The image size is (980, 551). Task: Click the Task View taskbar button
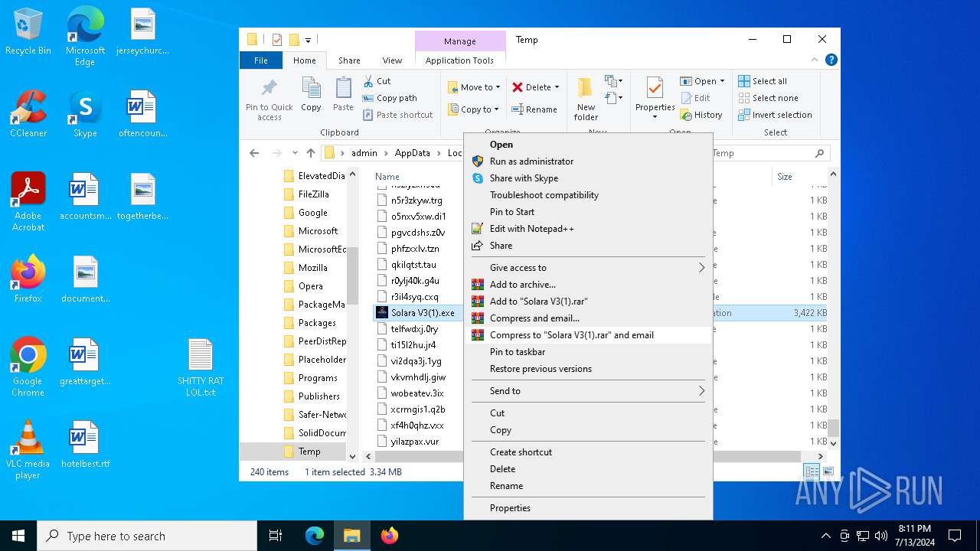[x=276, y=536]
